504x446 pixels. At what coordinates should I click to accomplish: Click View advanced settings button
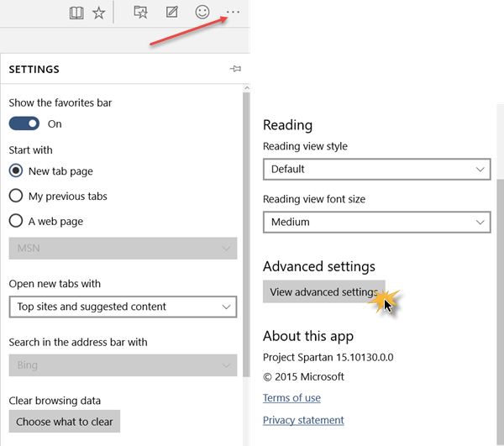pos(324,291)
